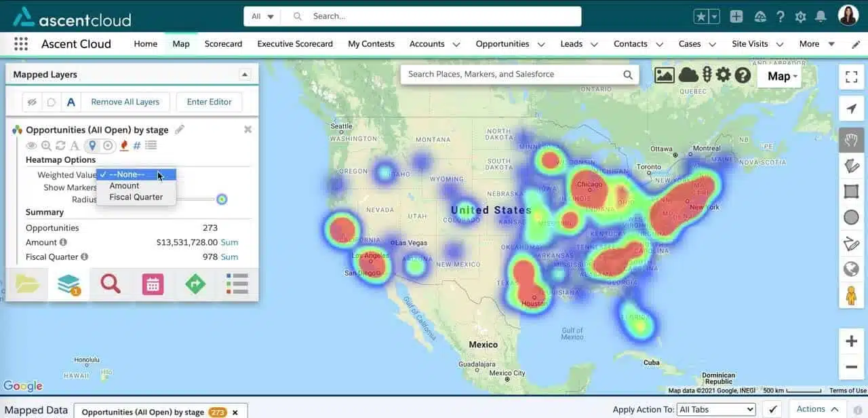Open the magnifier search panel icon
This screenshot has height=418, width=868.
111,284
